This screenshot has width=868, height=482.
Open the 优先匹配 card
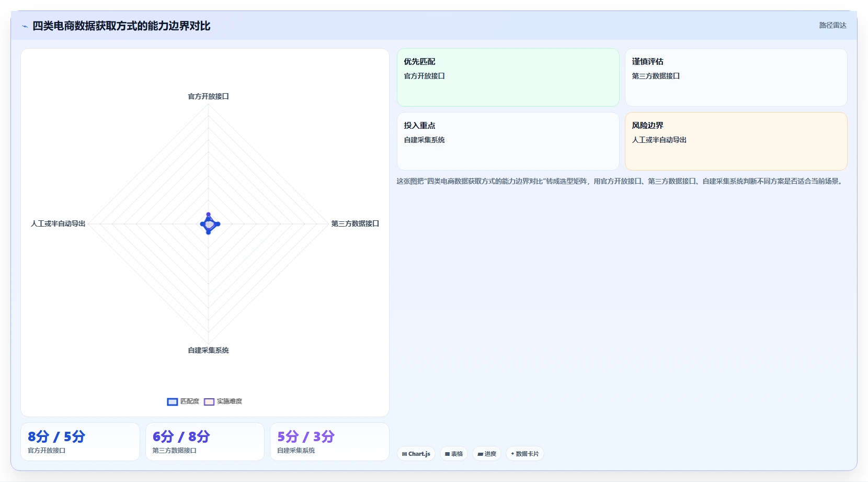coord(508,77)
